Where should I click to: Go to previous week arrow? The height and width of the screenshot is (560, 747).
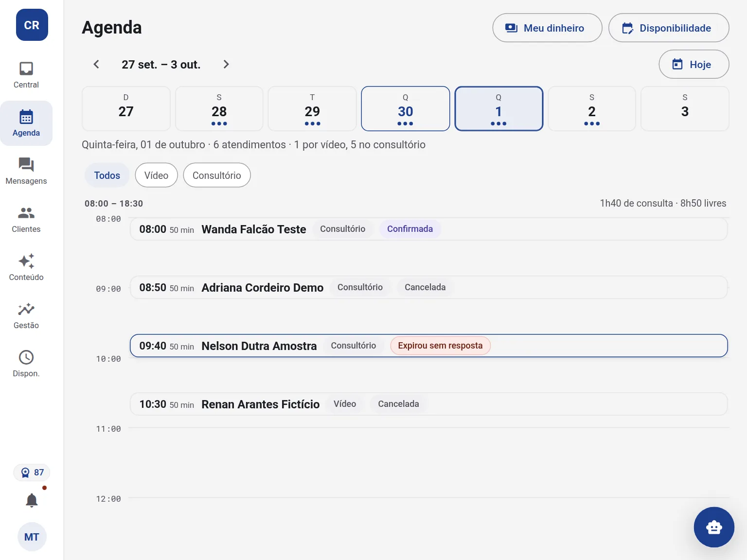(96, 64)
